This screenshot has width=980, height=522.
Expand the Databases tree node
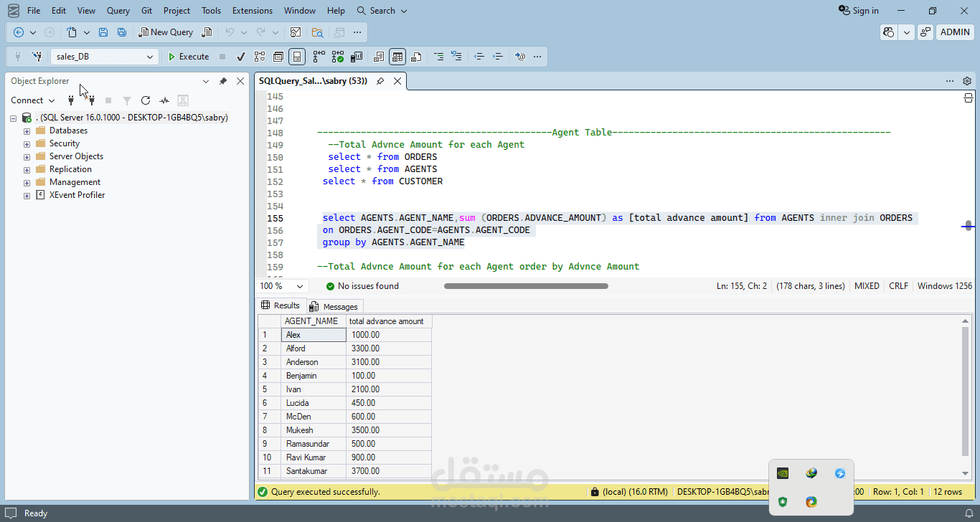(27, 131)
